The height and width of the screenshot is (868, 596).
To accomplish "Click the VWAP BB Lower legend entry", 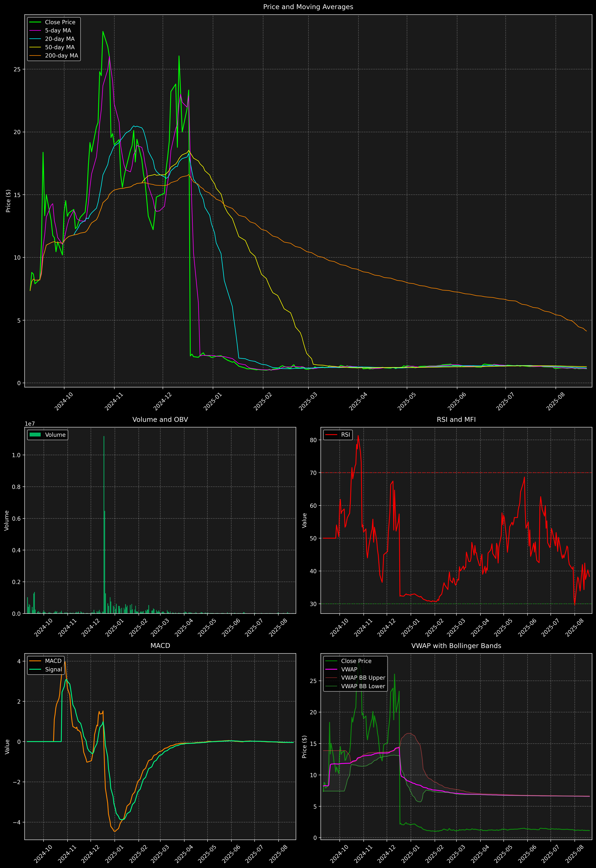I will coord(363,686).
